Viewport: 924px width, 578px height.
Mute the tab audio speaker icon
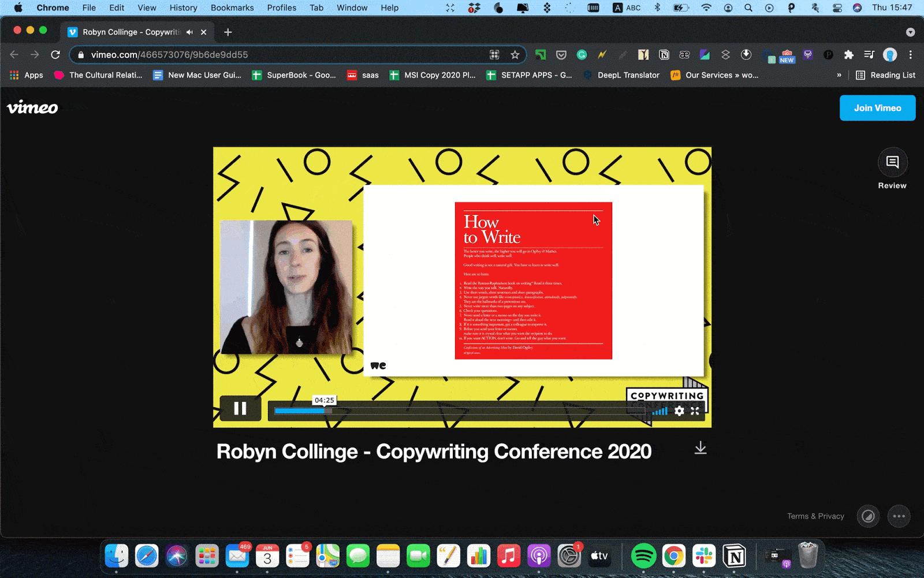tap(189, 32)
